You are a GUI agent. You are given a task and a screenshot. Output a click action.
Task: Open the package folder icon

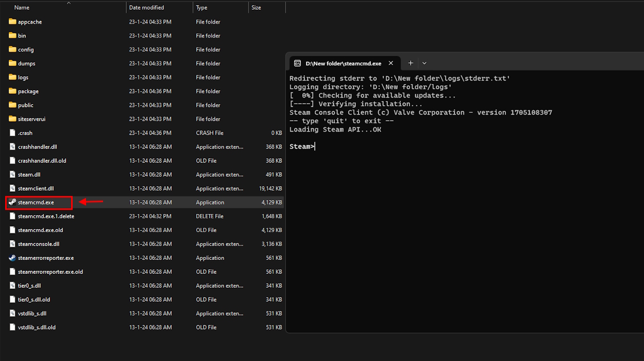12,91
